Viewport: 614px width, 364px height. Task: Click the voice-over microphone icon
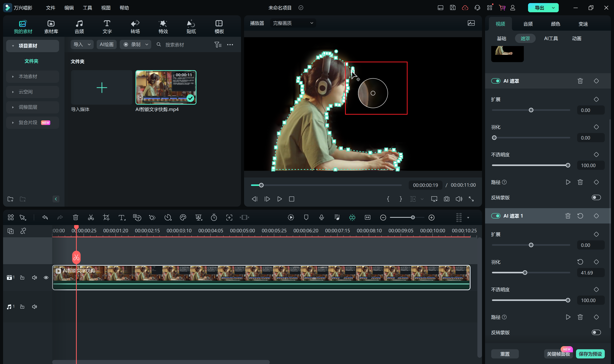click(x=321, y=217)
